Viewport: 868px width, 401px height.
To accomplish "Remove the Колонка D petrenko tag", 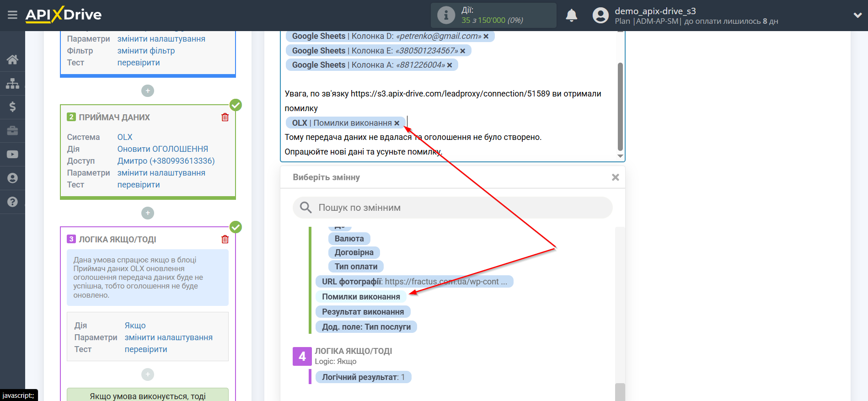I will pos(486,36).
